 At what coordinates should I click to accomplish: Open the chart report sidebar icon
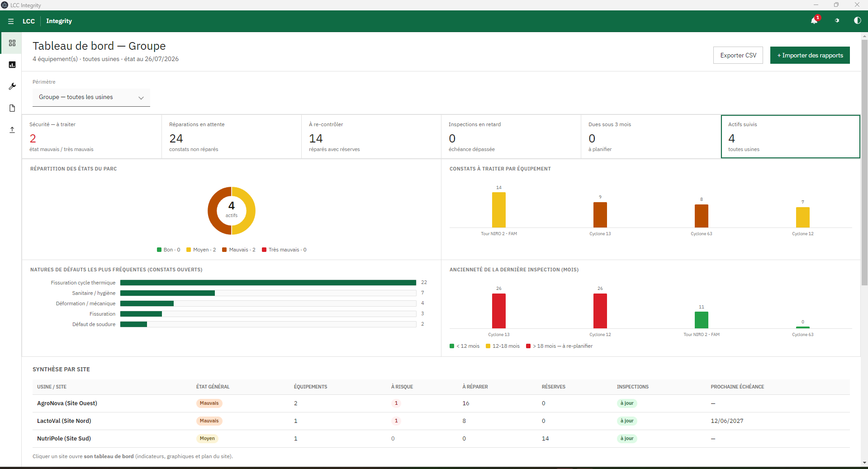click(x=12, y=65)
